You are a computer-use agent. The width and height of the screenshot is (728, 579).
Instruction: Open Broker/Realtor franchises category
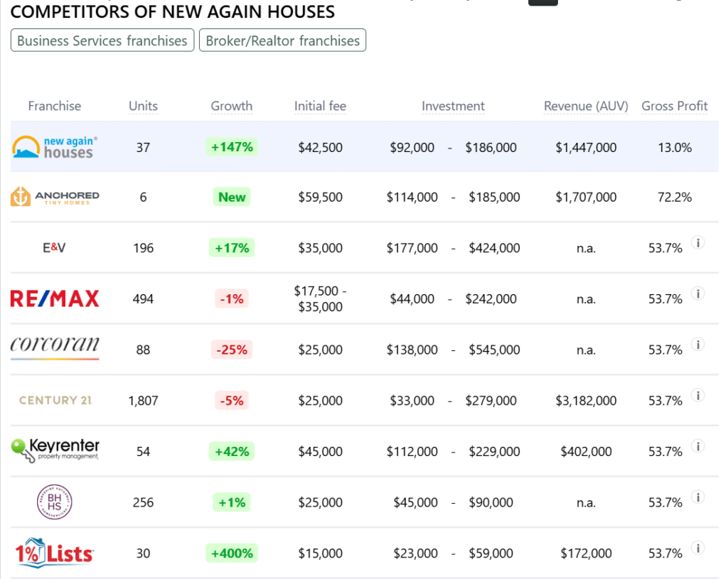pyautogui.click(x=283, y=40)
